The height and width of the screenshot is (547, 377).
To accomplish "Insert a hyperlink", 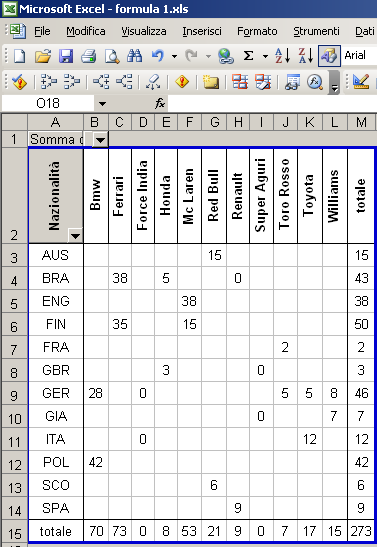I will [226, 56].
